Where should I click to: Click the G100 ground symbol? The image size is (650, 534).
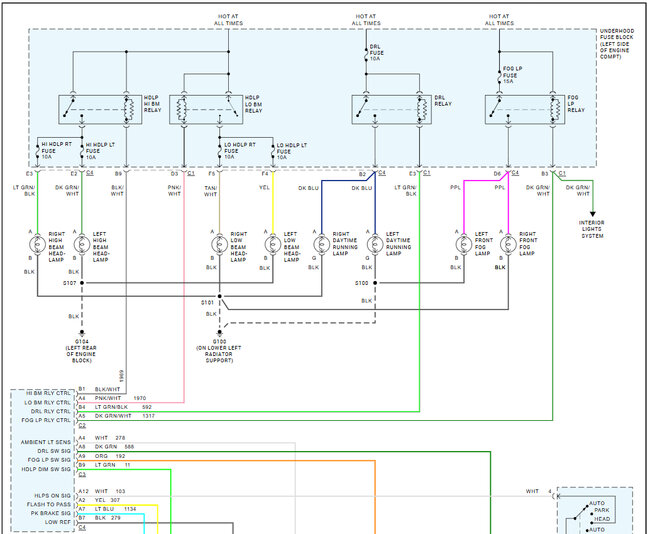click(x=219, y=333)
